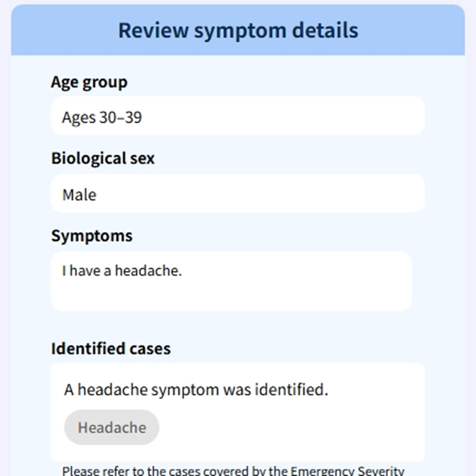The width and height of the screenshot is (476, 476).
Task: Click the Emergency Severity reference note
Action: pos(233,470)
